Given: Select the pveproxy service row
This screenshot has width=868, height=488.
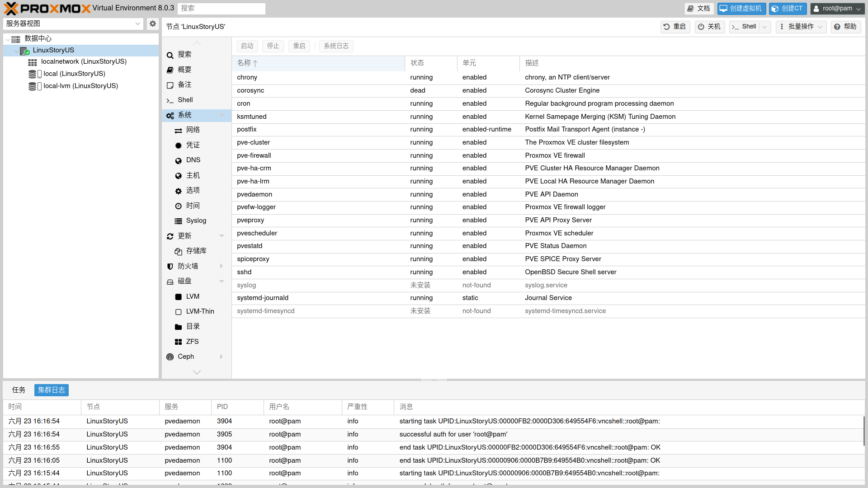Looking at the screenshot, I should 548,221.
